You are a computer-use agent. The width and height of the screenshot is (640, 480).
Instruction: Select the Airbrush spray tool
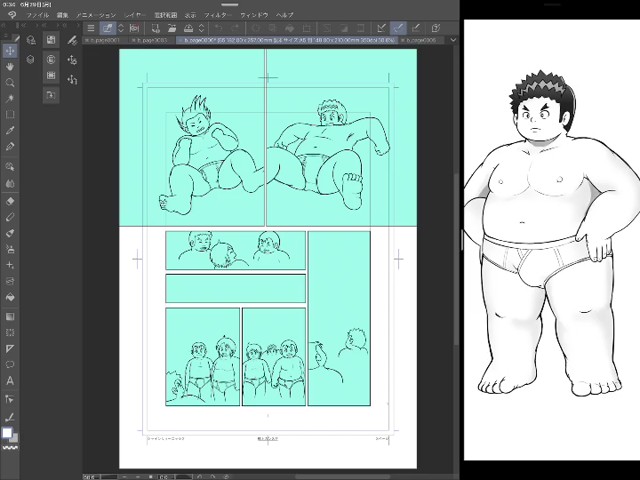pos(10,249)
